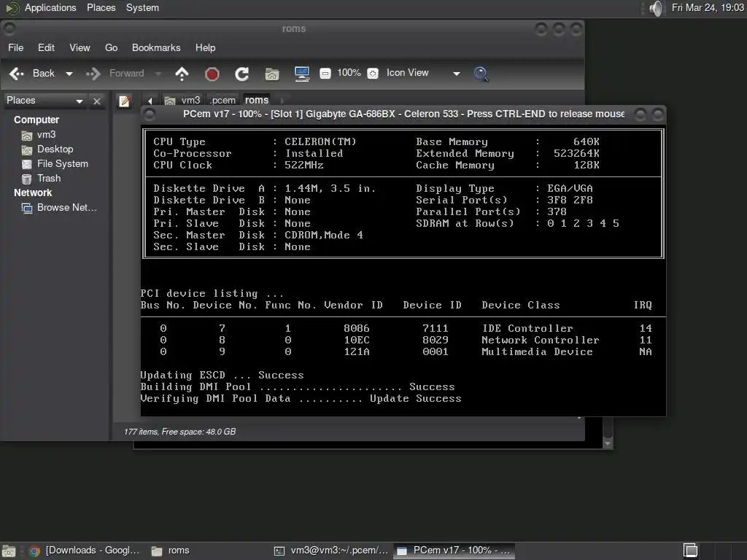
Task: Click the PCem emulator display area
Action: coord(403,271)
